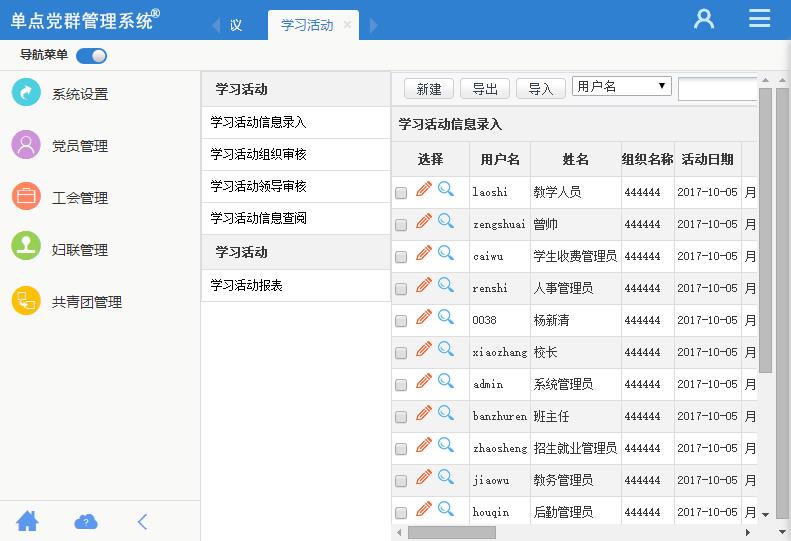Click the 导入 button
791x541 pixels.
(541, 89)
